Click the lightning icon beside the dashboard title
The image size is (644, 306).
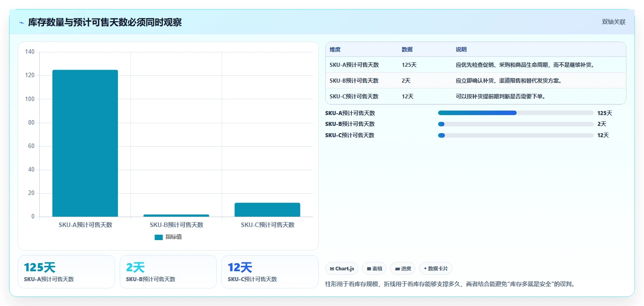click(22, 23)
